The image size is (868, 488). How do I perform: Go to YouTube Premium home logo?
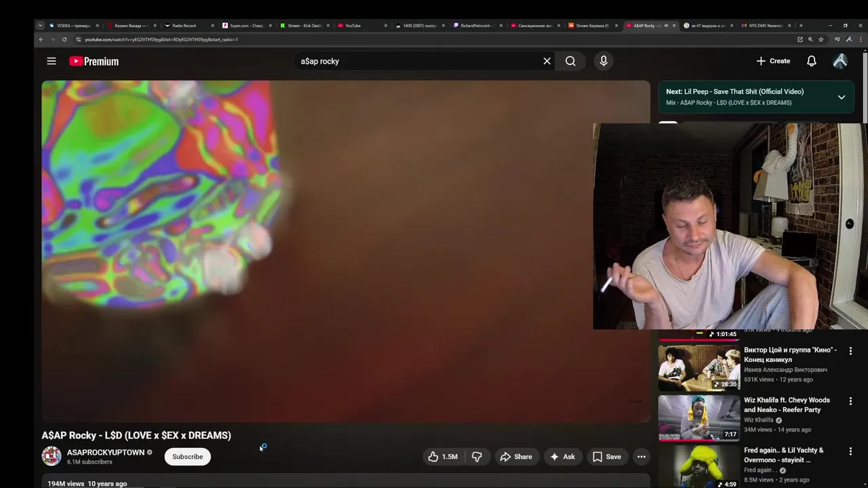click(94, 61)
